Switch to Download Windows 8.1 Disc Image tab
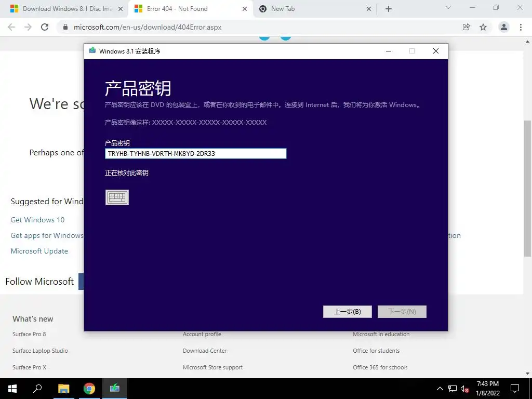The height and width of the screenshot is (399, 532). pos(67,9)
